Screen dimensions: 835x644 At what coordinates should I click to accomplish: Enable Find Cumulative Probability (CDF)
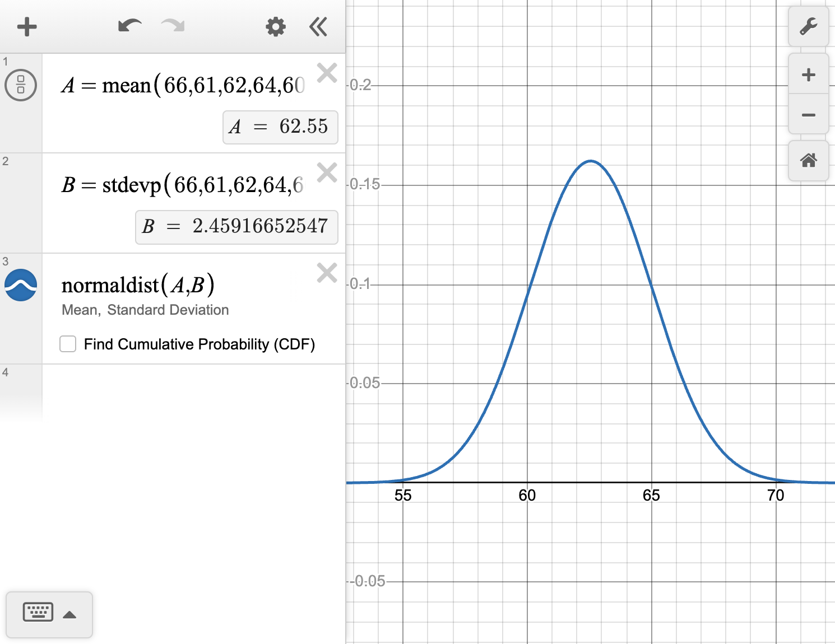67,344
